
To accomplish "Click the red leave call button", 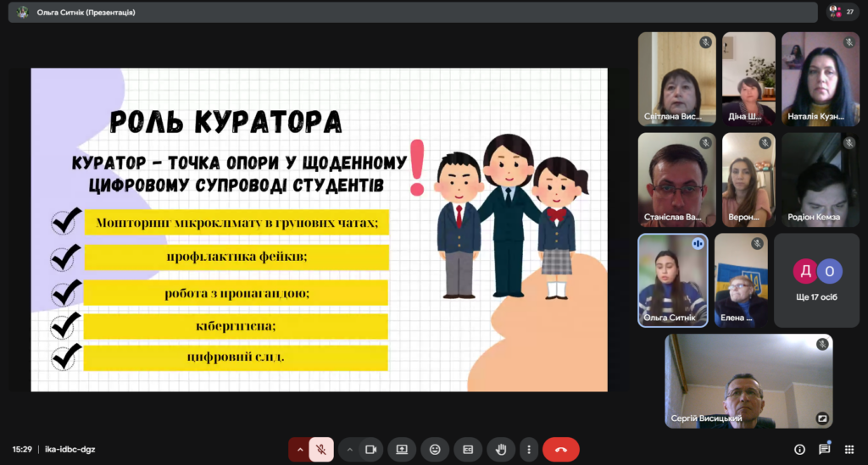I will 560,449.
